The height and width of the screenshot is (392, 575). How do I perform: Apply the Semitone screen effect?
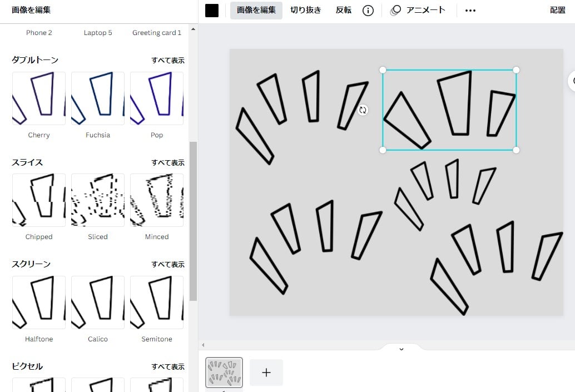(157, 302)
